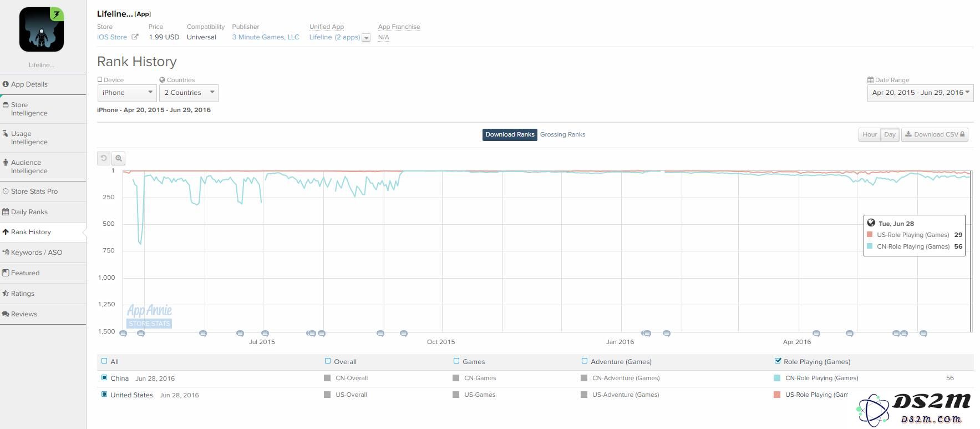Viewport: 980px width, 429px height.
Task: Expand the Unified App Lifeline dropdown arrow
Action: (x=366, y=38)
